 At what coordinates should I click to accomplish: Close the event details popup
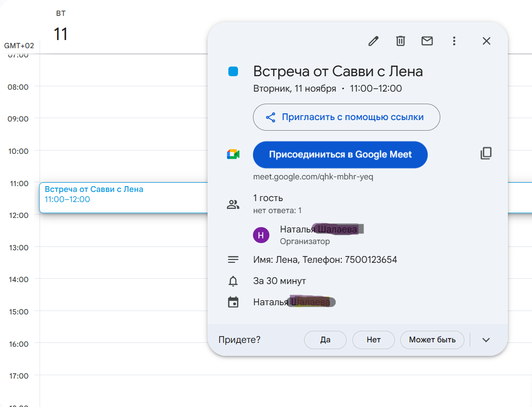click(486, 41)
